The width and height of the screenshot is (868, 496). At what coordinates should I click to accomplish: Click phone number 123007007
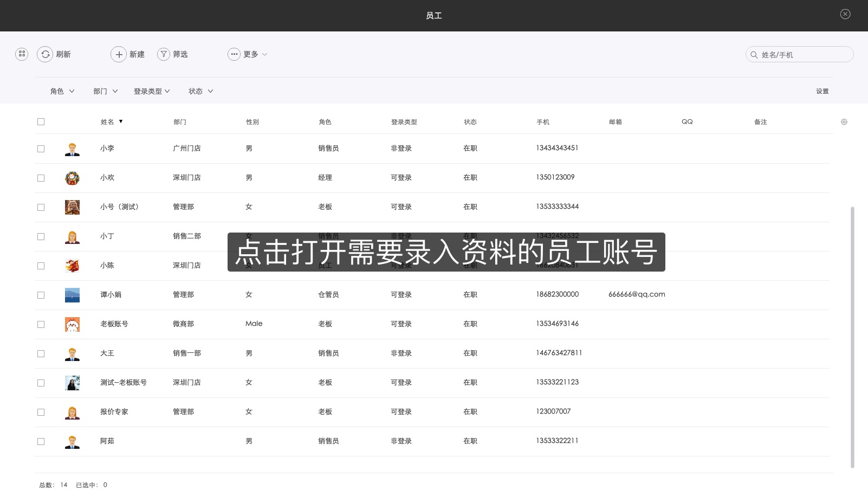(x=553, y=411)
